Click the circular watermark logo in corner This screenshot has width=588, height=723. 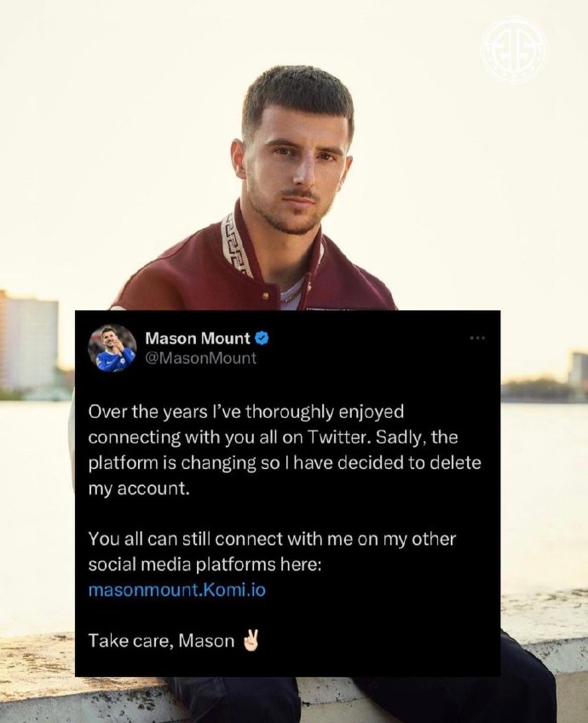click(513, 49)
